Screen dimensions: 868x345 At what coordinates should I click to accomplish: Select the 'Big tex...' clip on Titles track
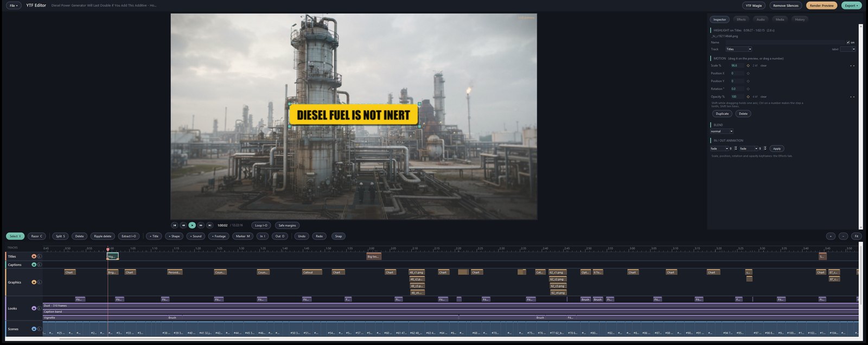tap(374, 256)
